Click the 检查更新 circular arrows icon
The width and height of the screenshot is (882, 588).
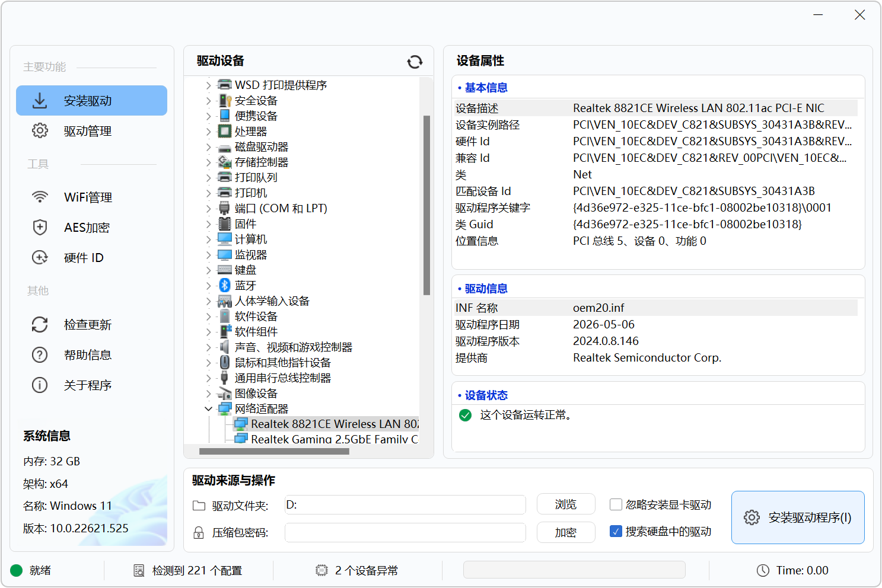click(x=40, y=325)
